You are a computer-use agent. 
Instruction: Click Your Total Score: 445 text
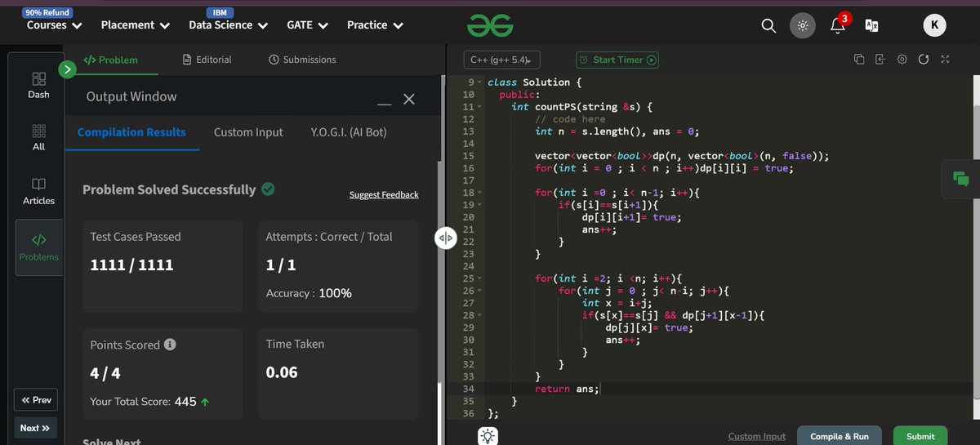pos(149,402)
